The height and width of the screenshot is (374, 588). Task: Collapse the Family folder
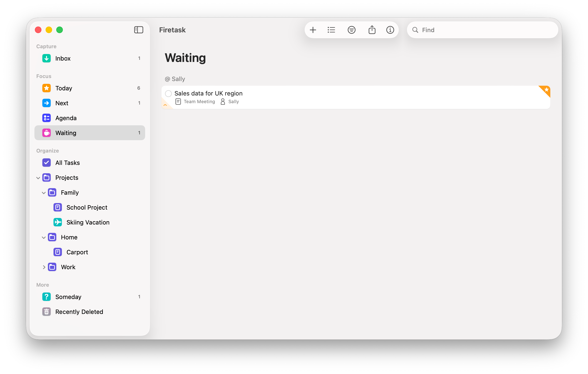(x=44, y=193)
